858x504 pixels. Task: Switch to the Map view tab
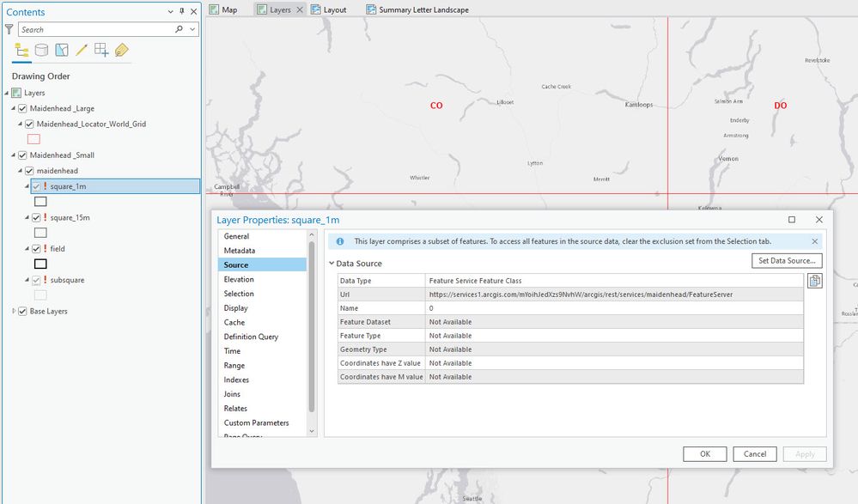tap(224, 9)
